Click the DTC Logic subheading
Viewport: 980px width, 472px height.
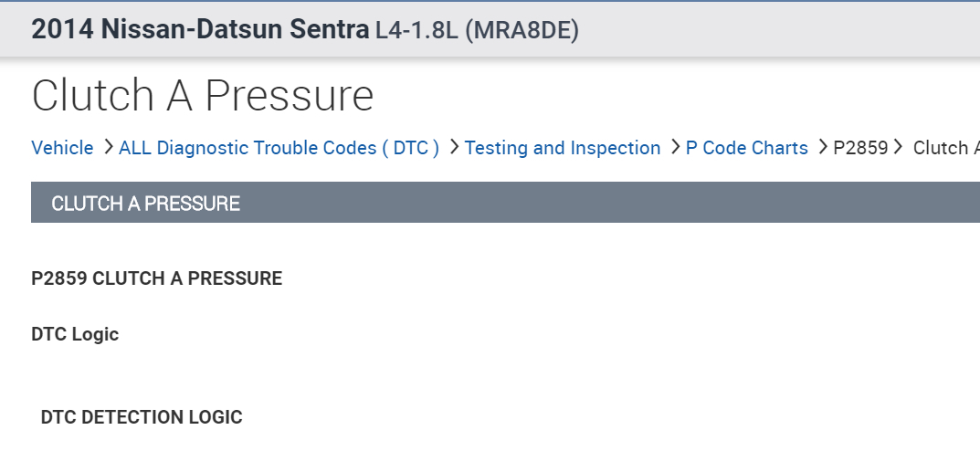[75, 334]
